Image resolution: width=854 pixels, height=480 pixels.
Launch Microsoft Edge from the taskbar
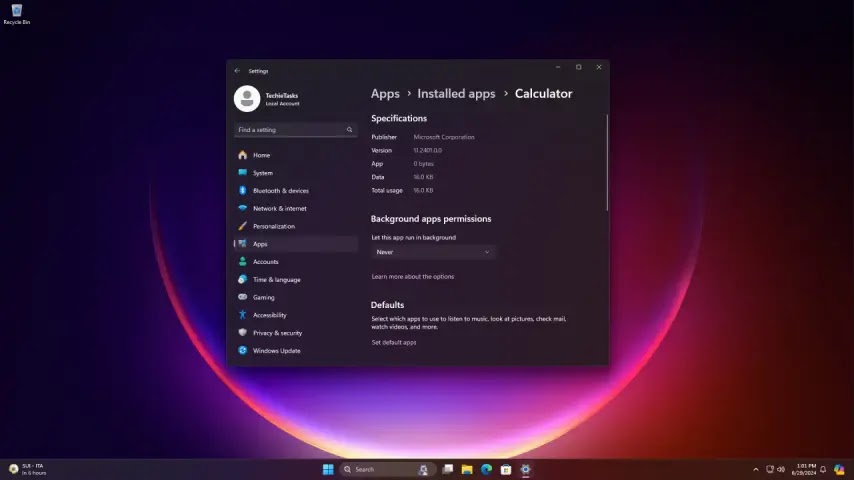486,469
